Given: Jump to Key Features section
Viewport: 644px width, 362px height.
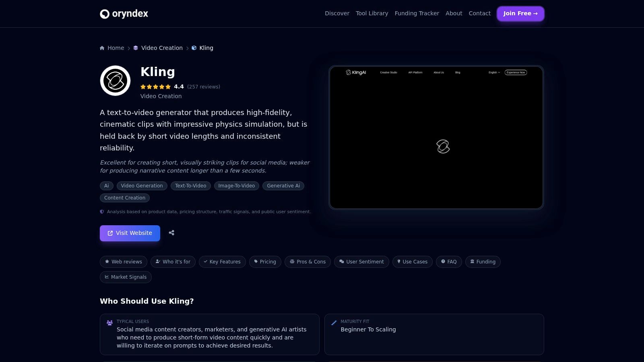Looking at the screenshot, I should point(222,262).
